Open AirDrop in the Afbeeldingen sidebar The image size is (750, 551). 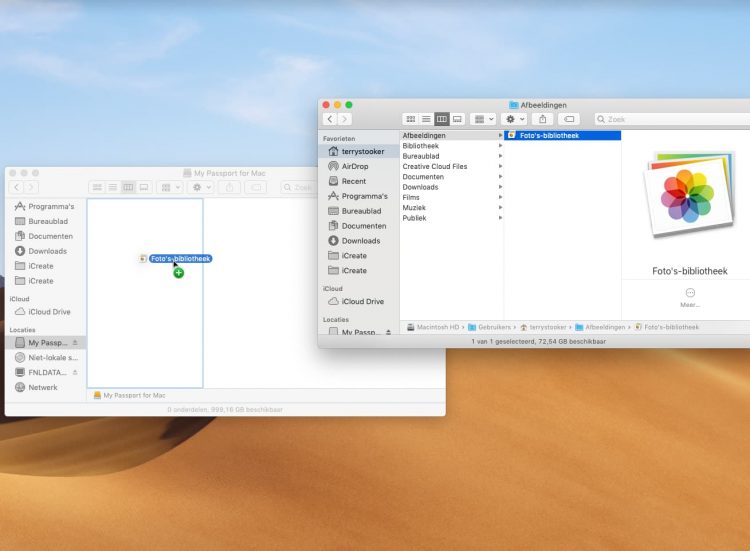354,166
